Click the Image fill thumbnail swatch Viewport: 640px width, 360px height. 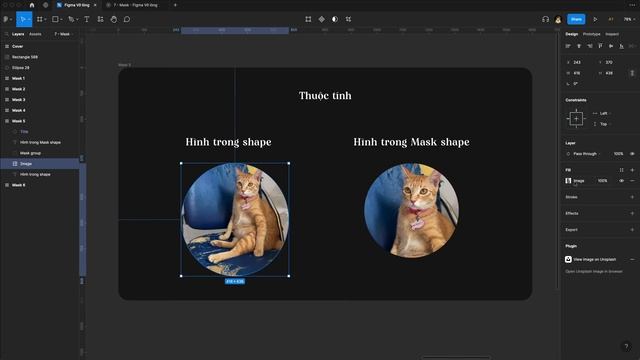click(x=568, y=181)
